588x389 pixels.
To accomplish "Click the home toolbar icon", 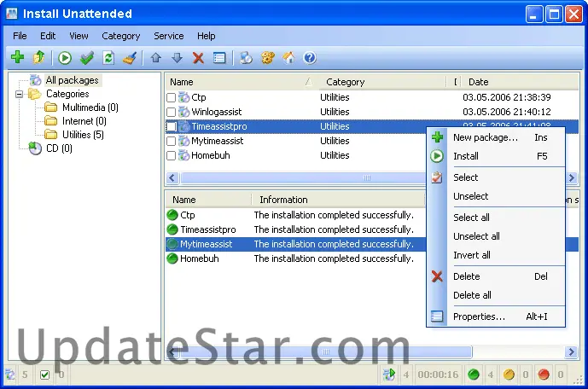I will click(288, 58).
